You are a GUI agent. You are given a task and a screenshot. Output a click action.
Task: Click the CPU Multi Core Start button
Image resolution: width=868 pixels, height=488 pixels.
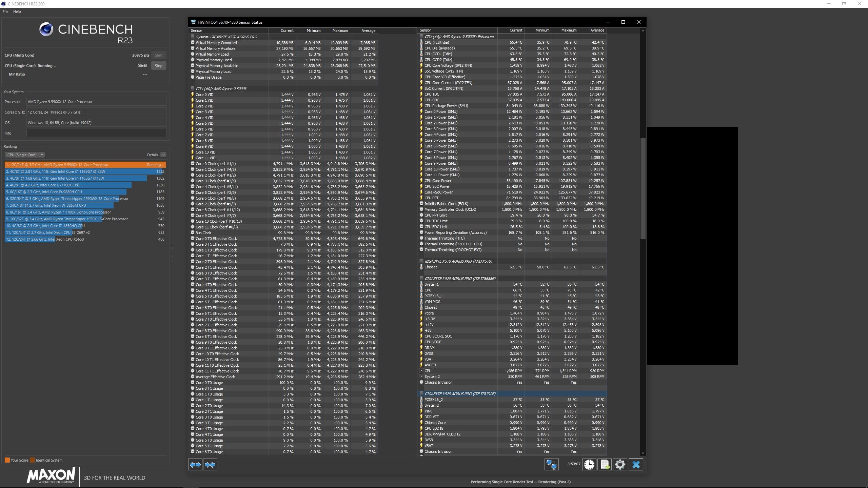159,55
